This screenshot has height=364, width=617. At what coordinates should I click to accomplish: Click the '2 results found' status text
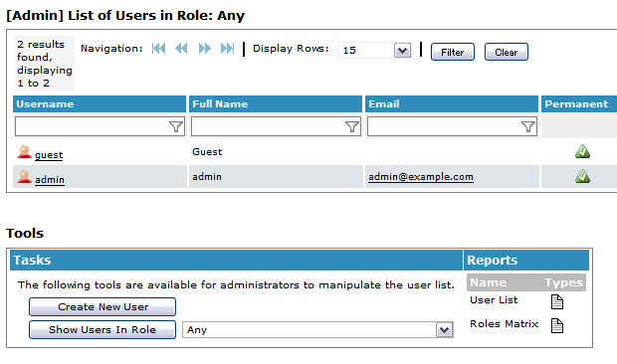coord(45,64)
